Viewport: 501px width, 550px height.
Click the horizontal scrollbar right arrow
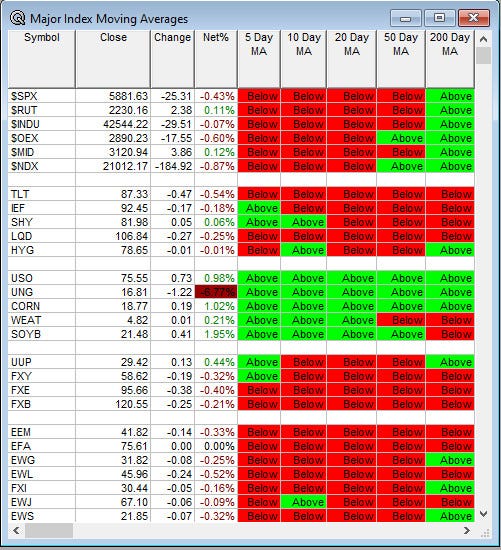click(467, 530)
